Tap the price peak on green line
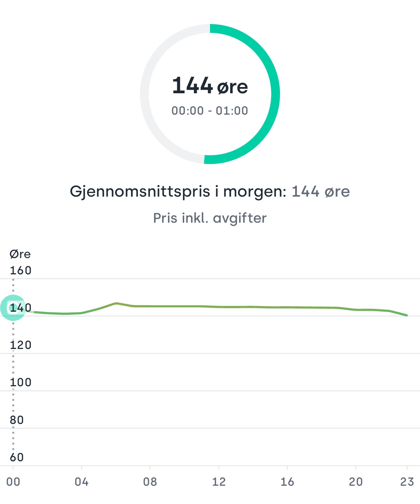Image resolution: width=420 pixels, height=504 pixels. (x=116, y=303)
